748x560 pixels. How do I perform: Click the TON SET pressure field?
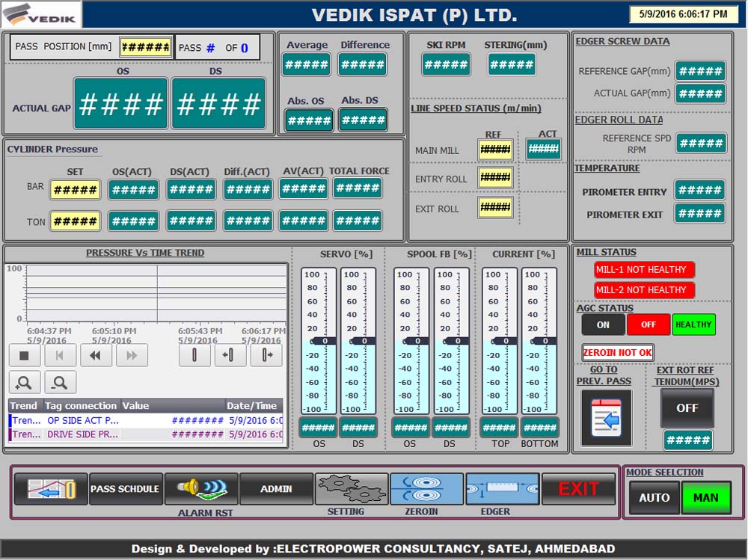click(x=76, y=221)
